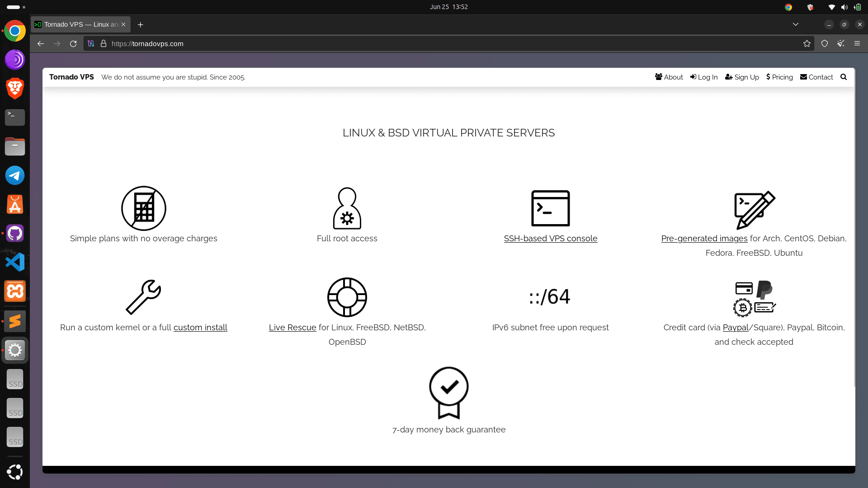868x488 pixels.
Task: Click the Tornado VPS site title
Action: [71, 77]
